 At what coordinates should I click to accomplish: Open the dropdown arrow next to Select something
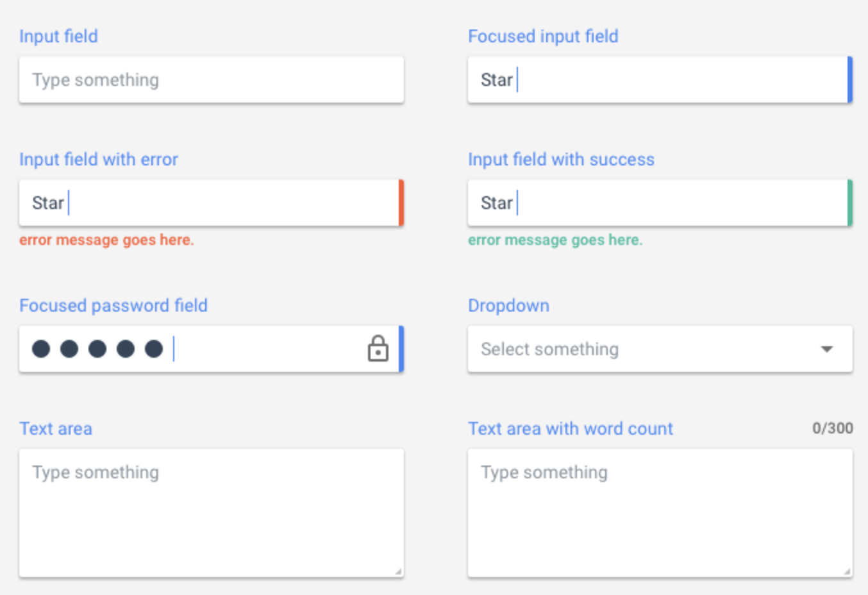(x=827, y=349)
